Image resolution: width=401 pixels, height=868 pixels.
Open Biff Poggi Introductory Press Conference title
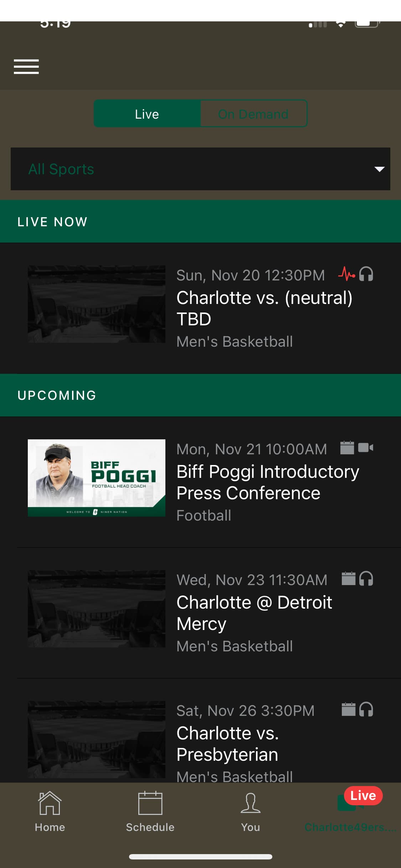click(267, 482)
